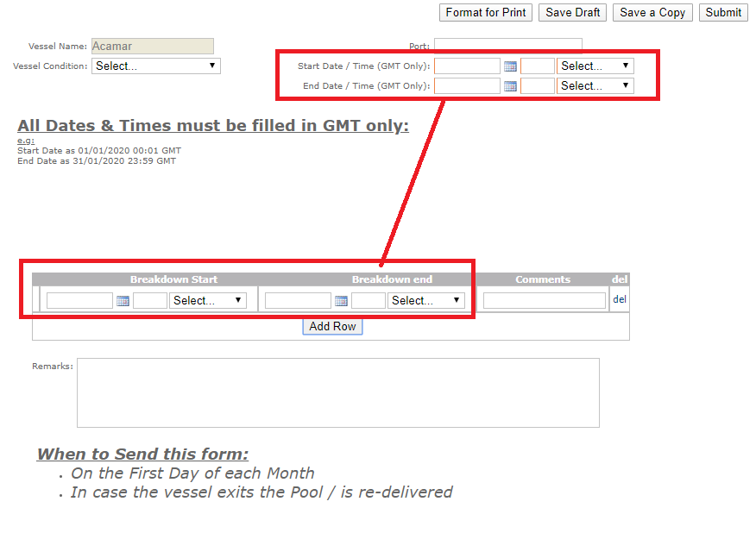The width and height of the screenshot is (756, 558).
Task: Click the Format for Print button
Action: (485, 12)
